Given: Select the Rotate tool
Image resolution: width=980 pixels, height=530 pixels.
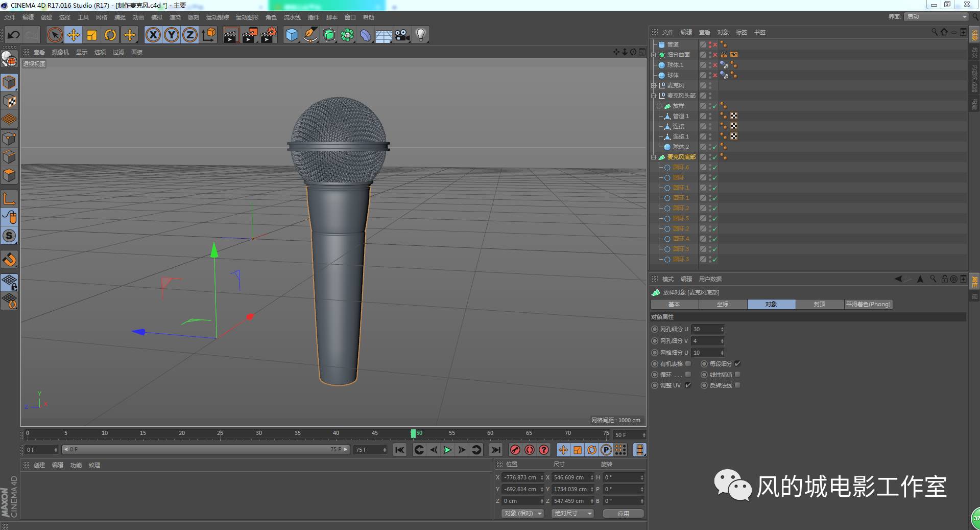Looking at the screenshot, I should pyautogui.click(x=111, y=35).
